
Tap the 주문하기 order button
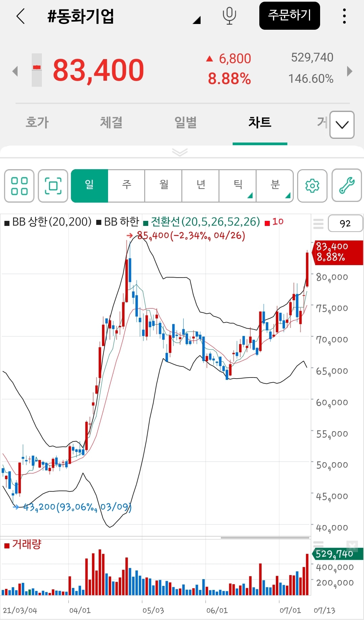click(289, 16)
